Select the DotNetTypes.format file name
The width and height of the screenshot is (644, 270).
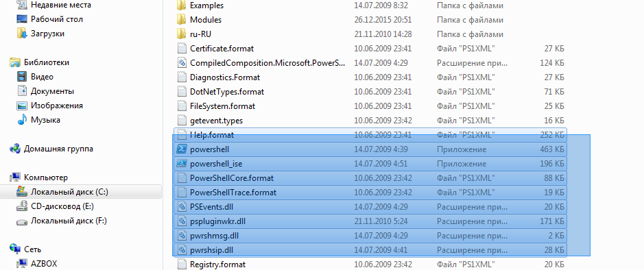pyautogui.click(x=227, y=92)
